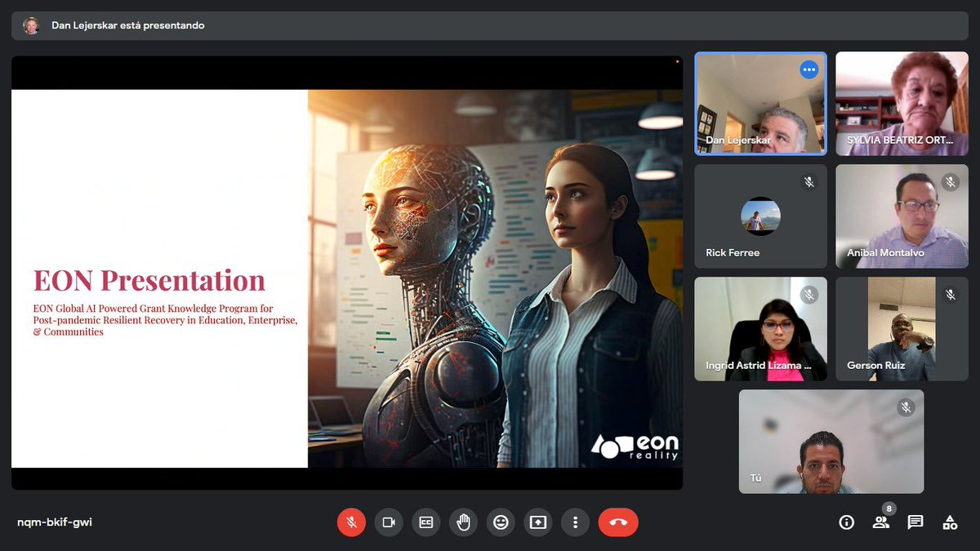
Task: Click the muted mic icon on Anibal Montalvo's tile
Action: pos(951,182)
